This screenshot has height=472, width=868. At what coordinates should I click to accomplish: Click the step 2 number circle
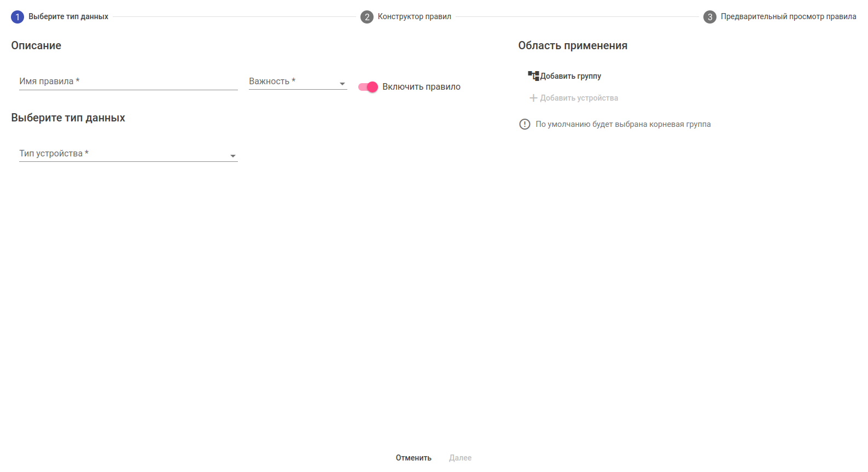(366, 17)
